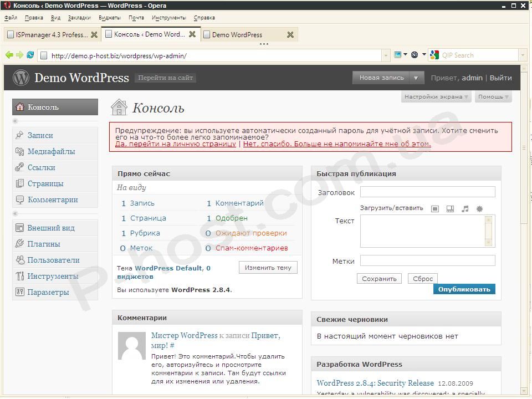Click the Медиафайлы media icon
Image resolution: width=532 pixels, height=399 pixels.
coord(20,151)
